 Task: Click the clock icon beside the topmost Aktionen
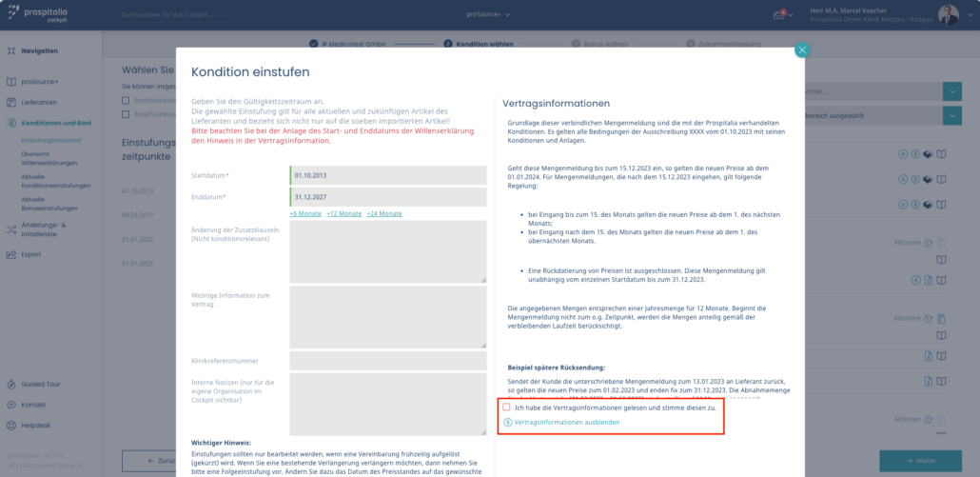coord(928,243)
